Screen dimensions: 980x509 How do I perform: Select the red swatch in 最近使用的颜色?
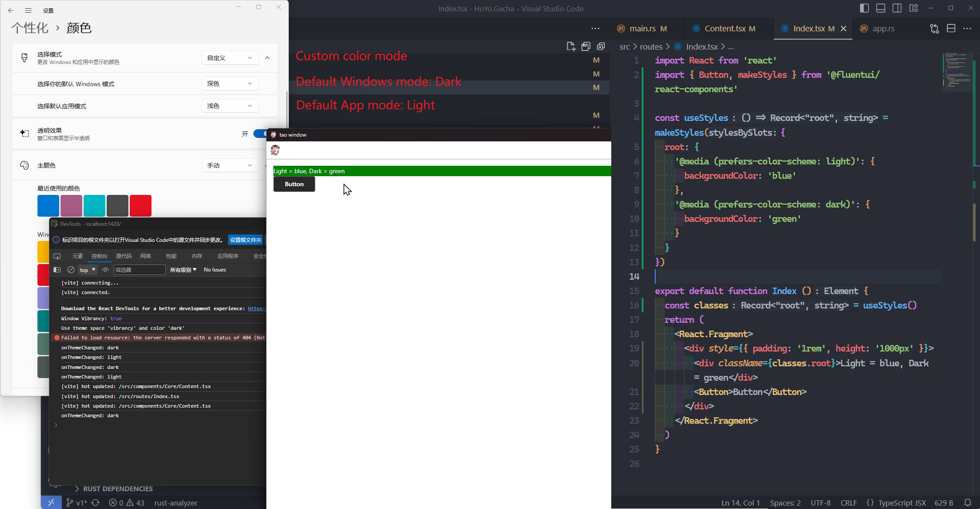(140, 205)
